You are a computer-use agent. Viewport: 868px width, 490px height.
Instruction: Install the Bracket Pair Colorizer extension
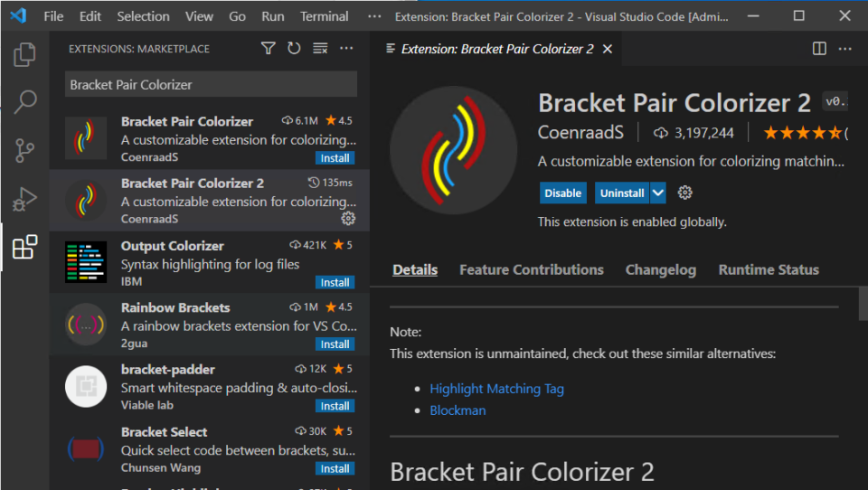[335, 158]
